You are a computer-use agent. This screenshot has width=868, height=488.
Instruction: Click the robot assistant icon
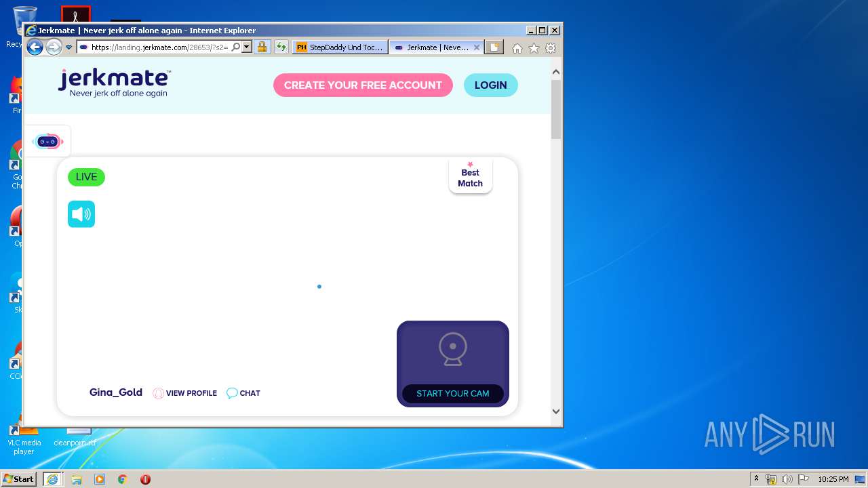tap(47, 142)
